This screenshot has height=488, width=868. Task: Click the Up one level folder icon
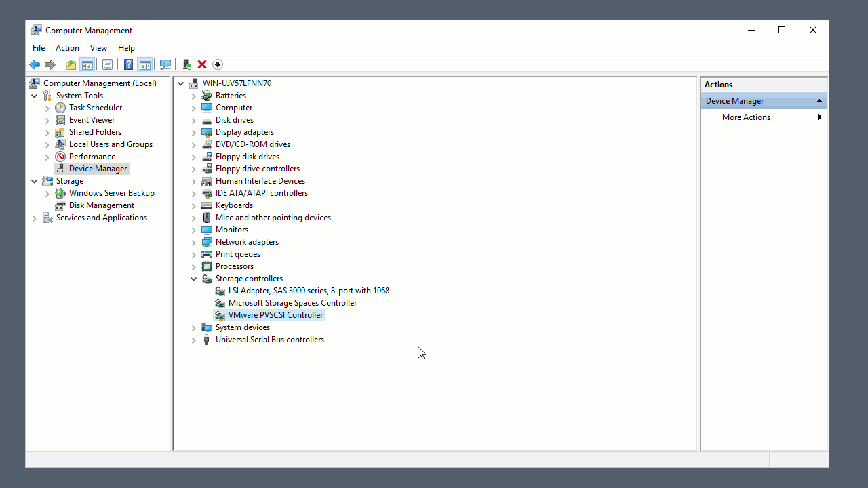point(71,64)
